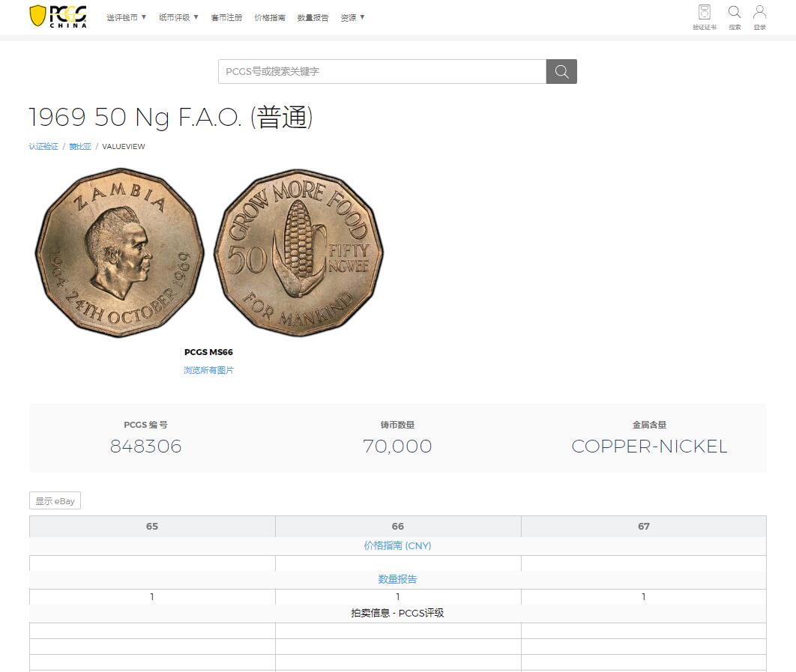Open the certificate verification icon
The width and height of the screenshot is (796, 672).
pos(704,17)
